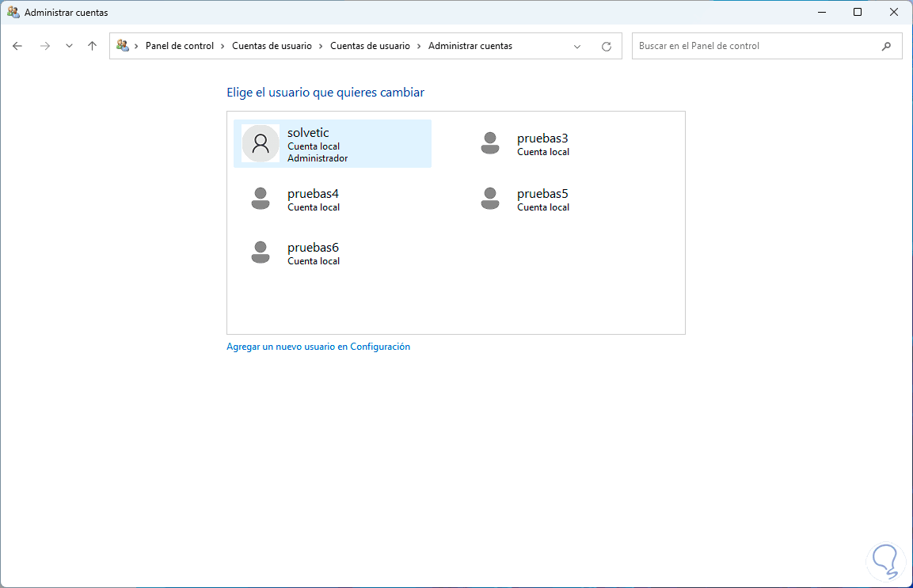
Task: Navigate back with the left arrow
Action: [17, 46]
